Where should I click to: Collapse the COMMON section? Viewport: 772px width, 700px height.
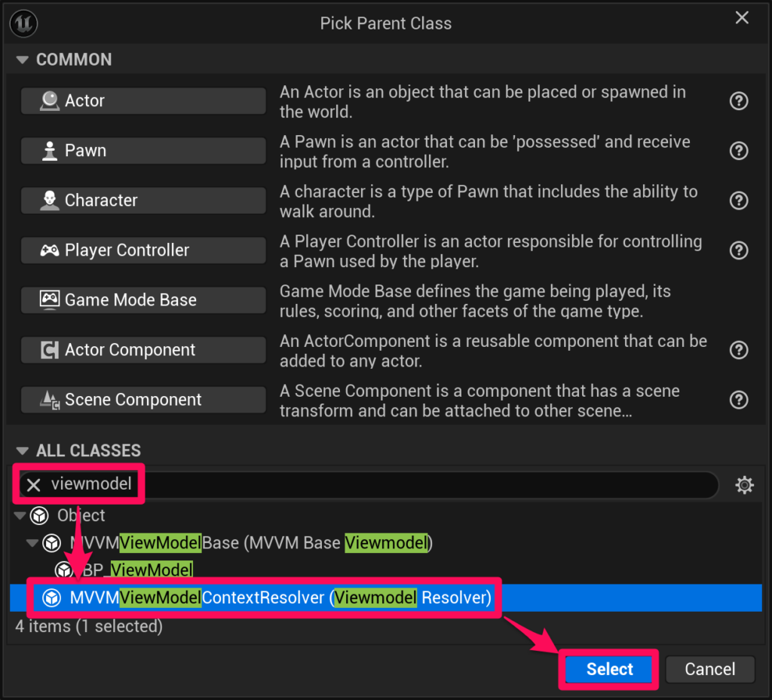click(22, 60)
